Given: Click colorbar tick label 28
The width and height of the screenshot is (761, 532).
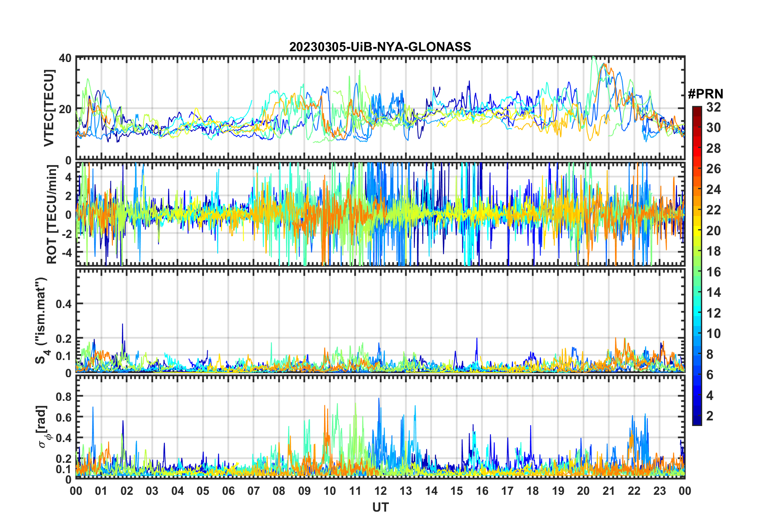Looking at the screenshot, I should (x=713, y=148).
